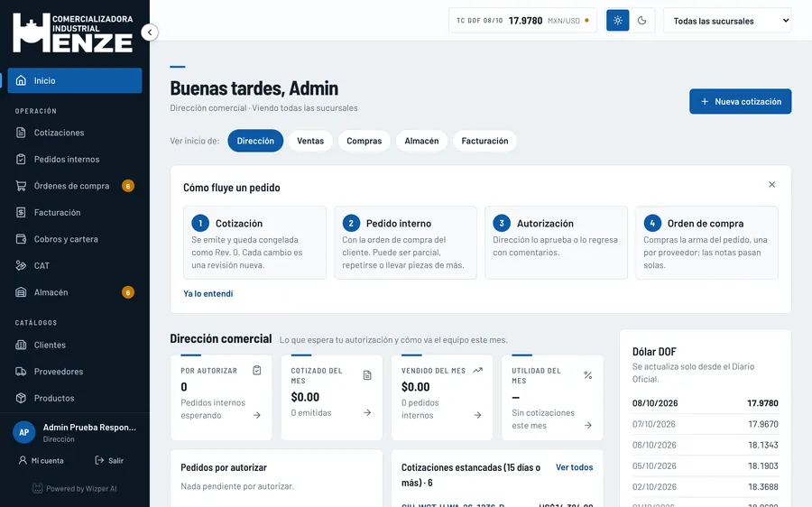The height and width of the screenshot is (507, 812).
Task: Click the Ya lo entendí link
Action: (208, 293)
